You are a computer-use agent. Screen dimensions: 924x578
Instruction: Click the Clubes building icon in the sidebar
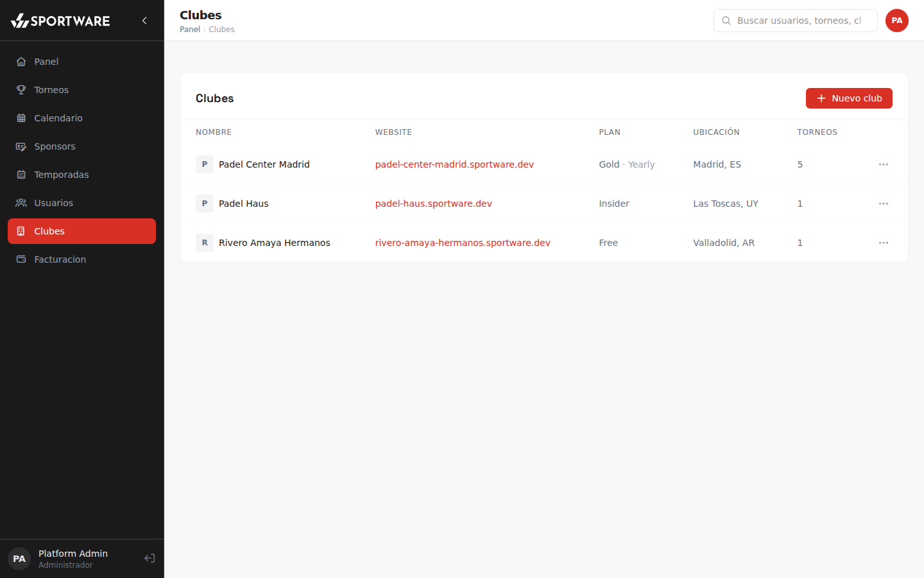click(21, 231)
